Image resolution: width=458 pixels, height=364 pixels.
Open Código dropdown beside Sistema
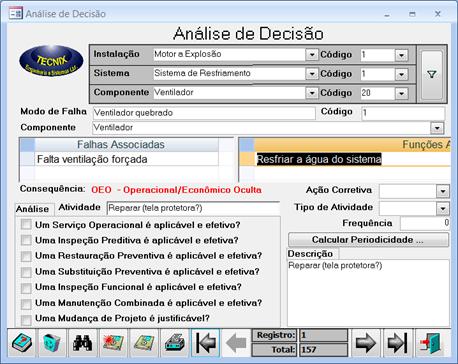pyautogui.click(x=402, y=74)
